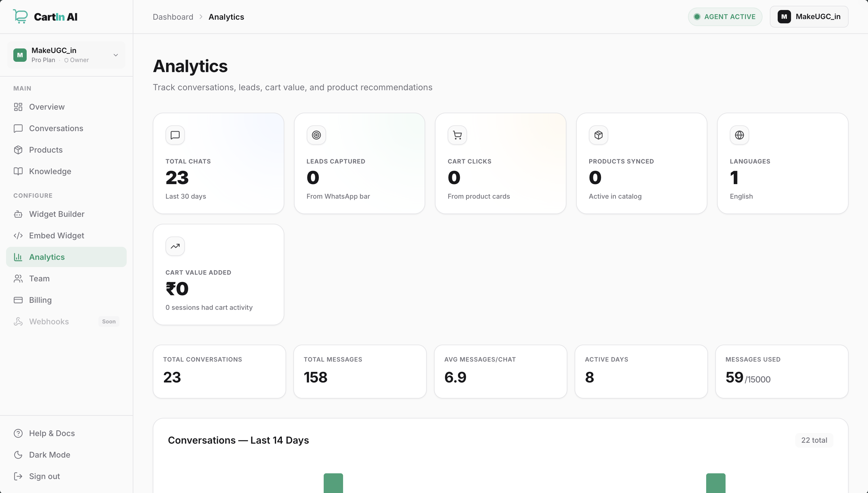Go to Conversations in the sidebar

click(66, 128)
